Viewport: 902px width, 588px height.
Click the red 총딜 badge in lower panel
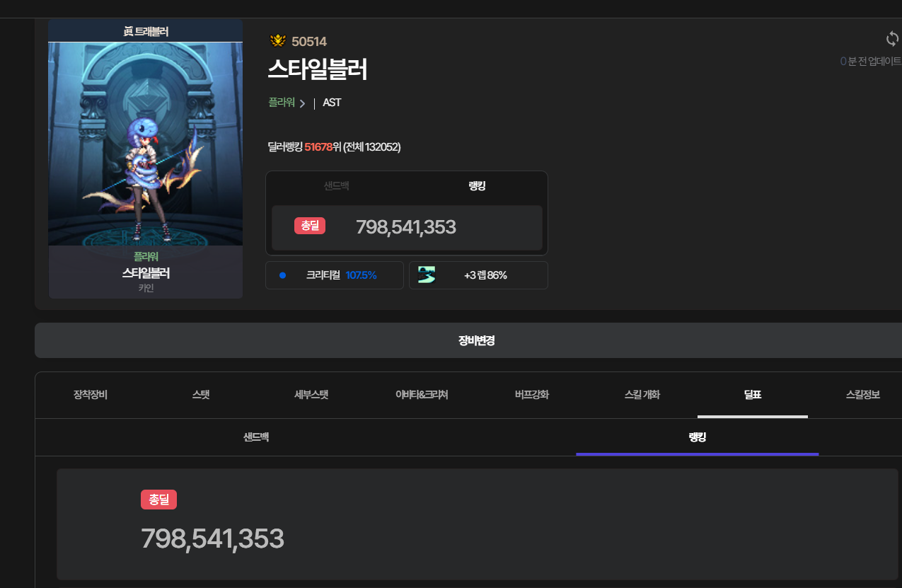tap(158, 500)
